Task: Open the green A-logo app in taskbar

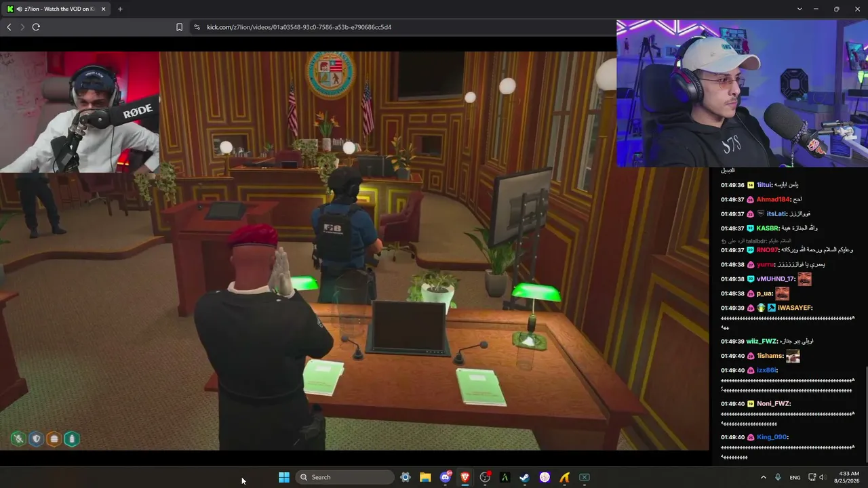Action: pos(505,477)
